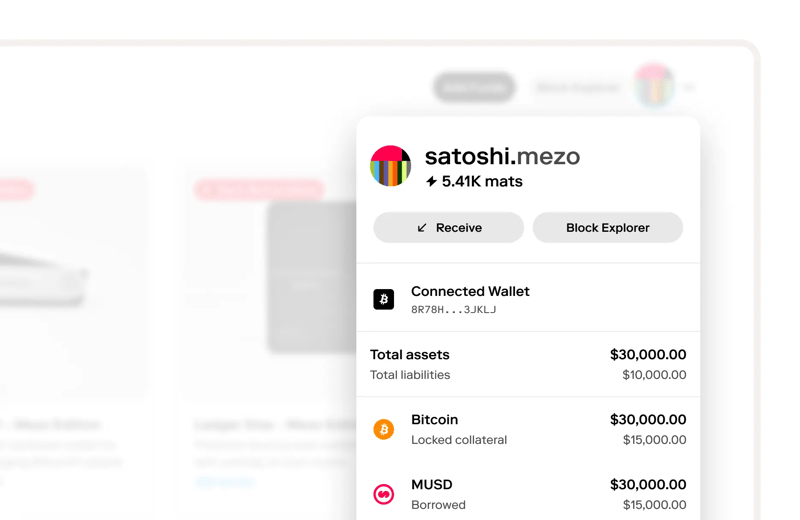Image resolution: width=800 pixels, height=520 pixels.
Task: Click the satoshi.mezo striped profile avatar
Action: (x=390, y=166)
